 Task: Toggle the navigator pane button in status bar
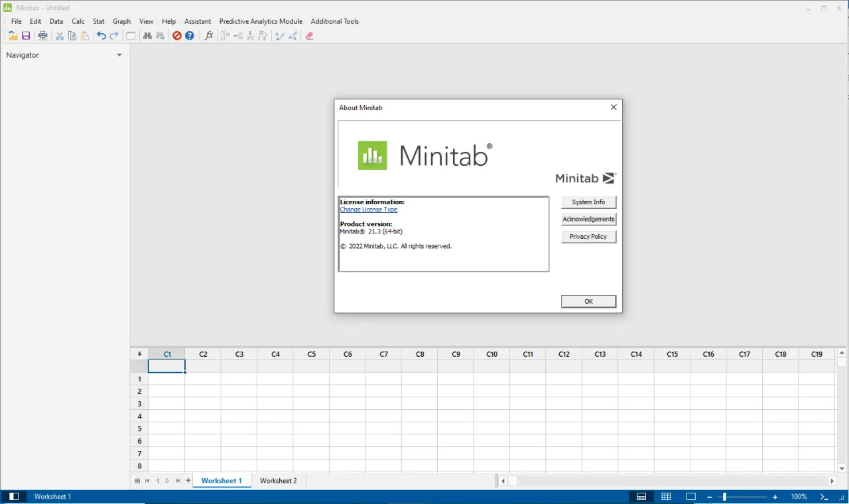(13, 497)
